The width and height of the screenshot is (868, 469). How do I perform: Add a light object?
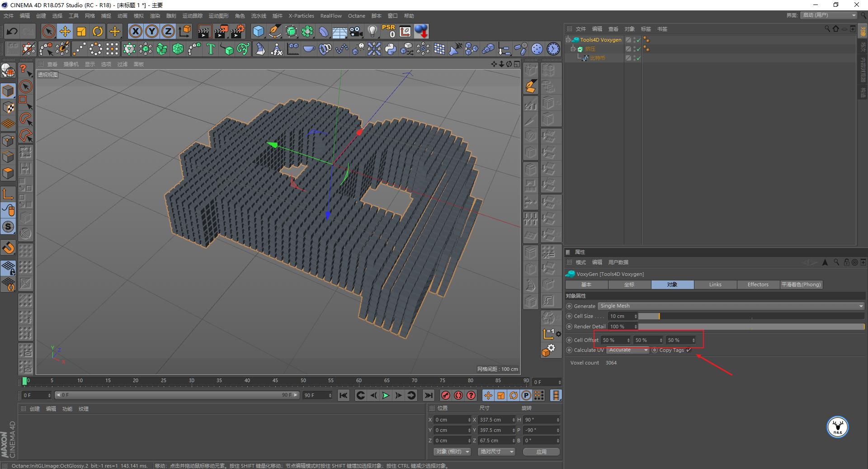click(x=372, y=31)
